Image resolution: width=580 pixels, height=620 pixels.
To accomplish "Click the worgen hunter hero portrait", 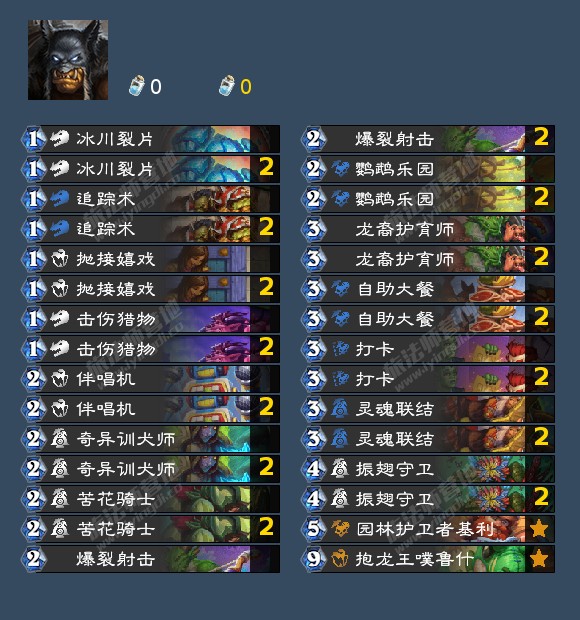I will tap(68, 60).
